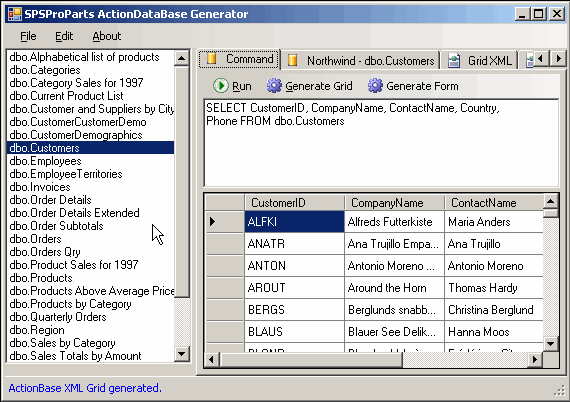Click the green Run arrow icon
Screen dimensions: 570x402
tap(220, 86)
